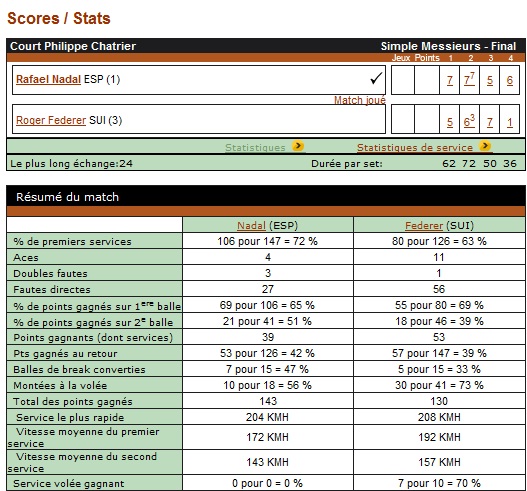Click the '10 pour 18 = 56 %' cell
Image resolution: width=527 pixels, height=491 pixels.
(267, 385)
